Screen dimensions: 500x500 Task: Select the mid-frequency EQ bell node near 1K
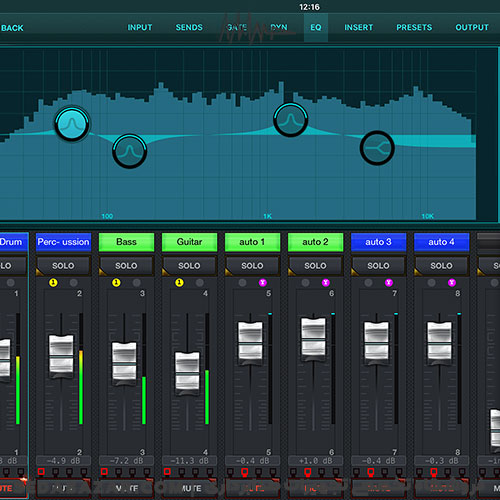pos(290,119)
